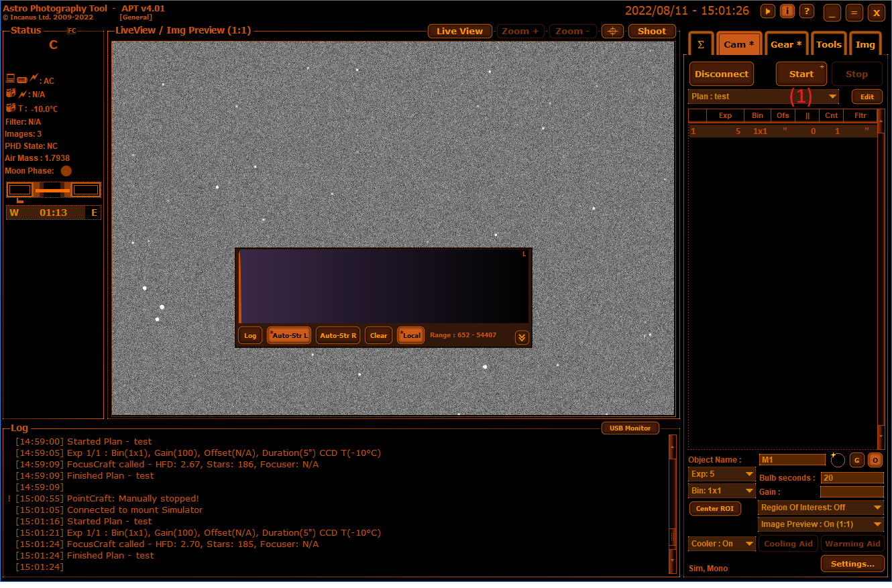Toggle Auto-Str L stretch on histogram

tap(289, 336)
